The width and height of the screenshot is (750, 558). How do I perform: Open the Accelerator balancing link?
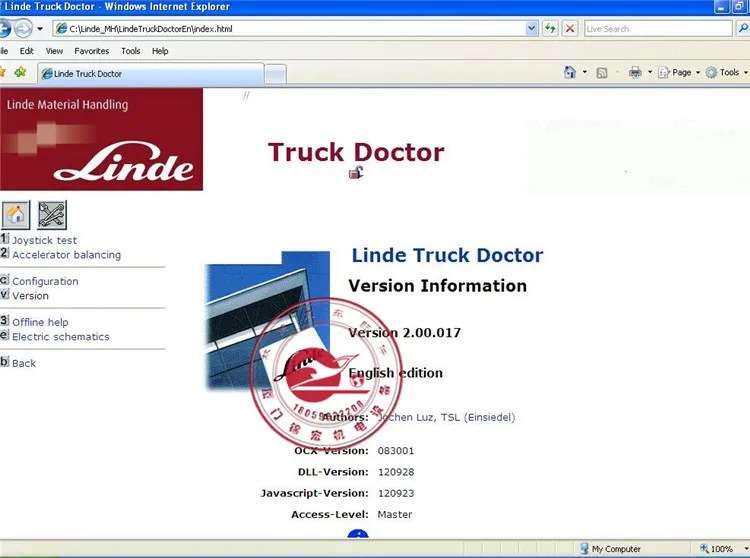[x=66, y=255]
